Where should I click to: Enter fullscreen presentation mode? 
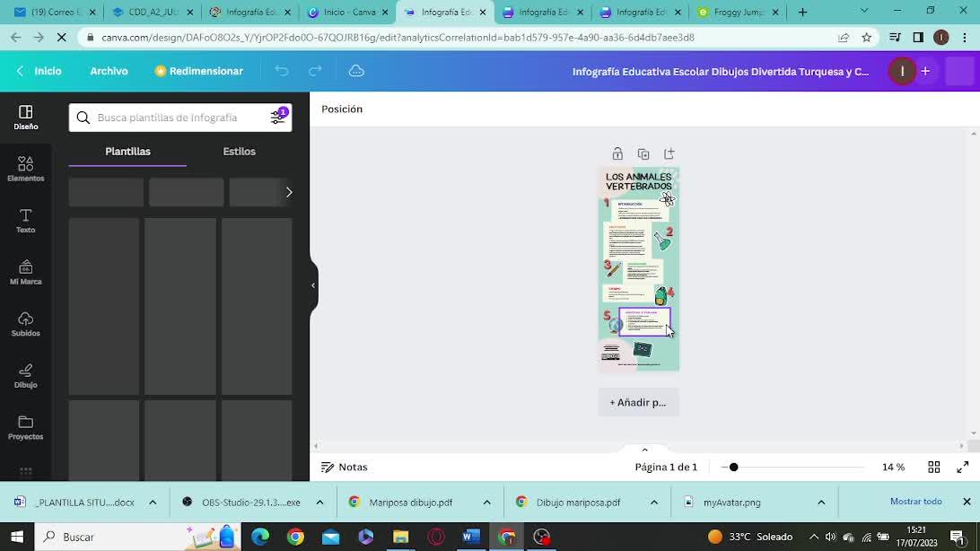coord(962,468)
